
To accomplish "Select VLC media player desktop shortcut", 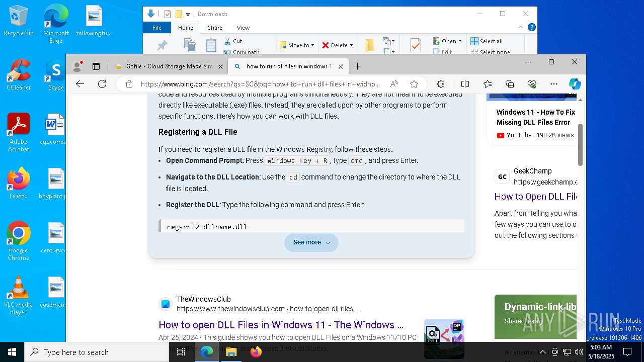I will (x=19, y=296).
